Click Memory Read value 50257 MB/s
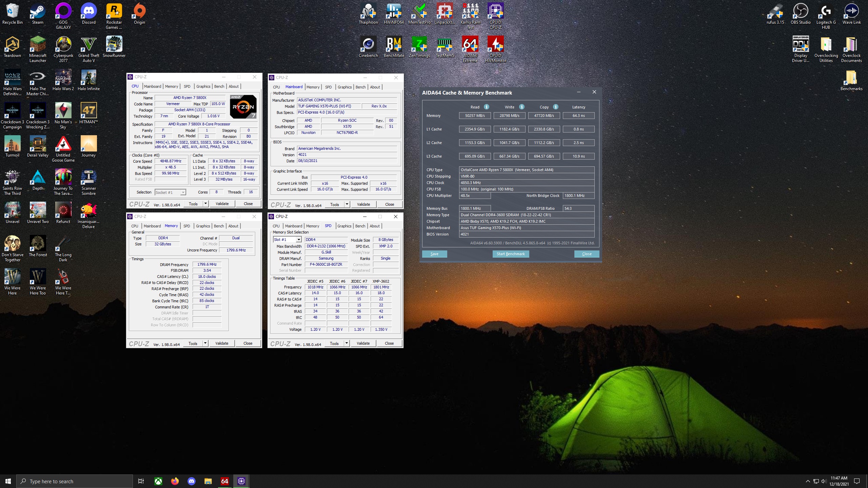This screenshot has height=488, width=868. pos(475,116)
